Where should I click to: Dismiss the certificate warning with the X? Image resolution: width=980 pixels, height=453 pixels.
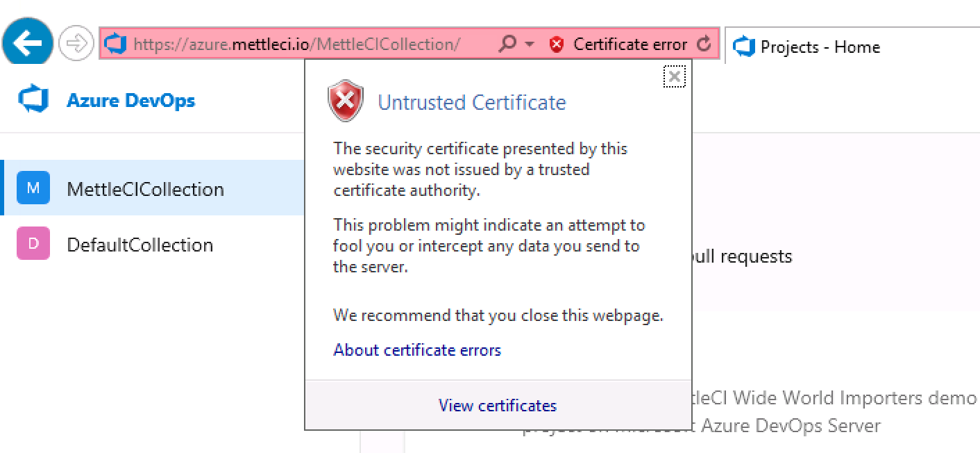[674, 76]
